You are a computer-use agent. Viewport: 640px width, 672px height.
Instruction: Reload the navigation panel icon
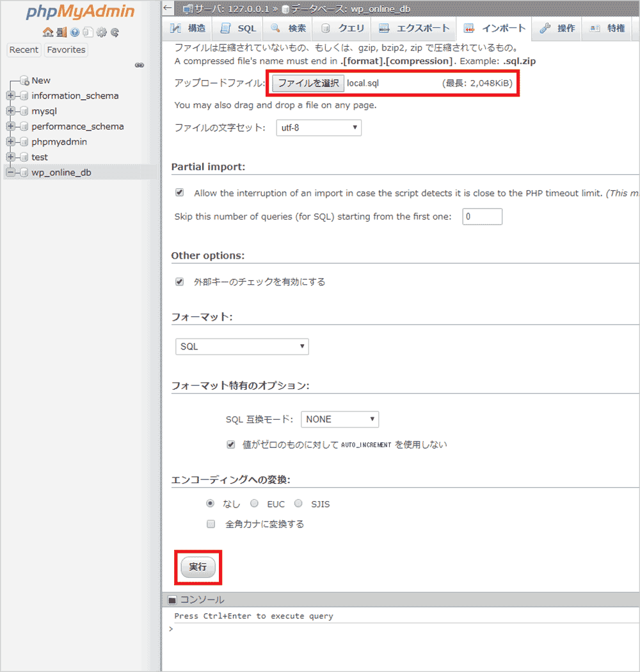click(115, 32)
